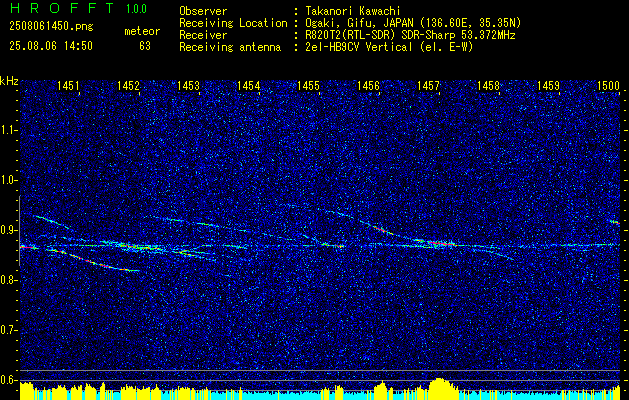The height and width of the screenshot is (400, 629).
Task: Click the timestamp 25.08.06 14:50
Action: pos(51,46)
